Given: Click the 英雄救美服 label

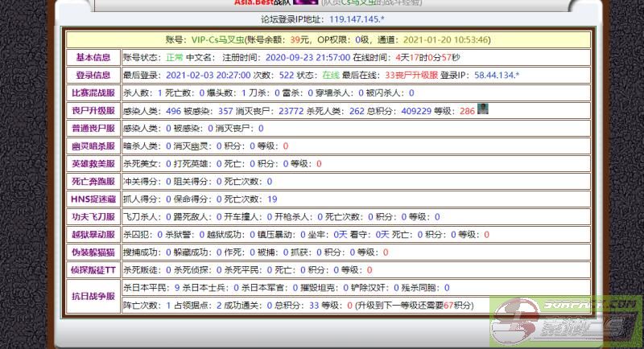Looking at the screenshot, I should 93,164.
